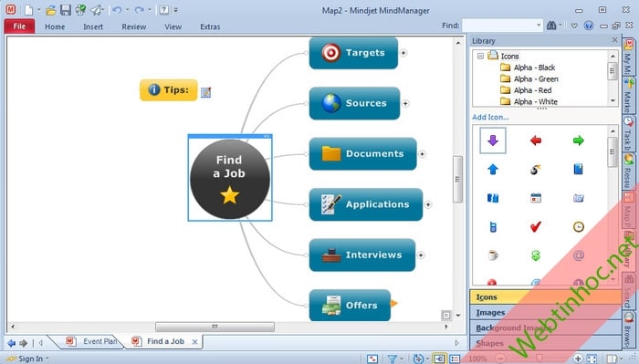
Task: Open the Insert ribbon tab
Action: click(x=93, y=26)
